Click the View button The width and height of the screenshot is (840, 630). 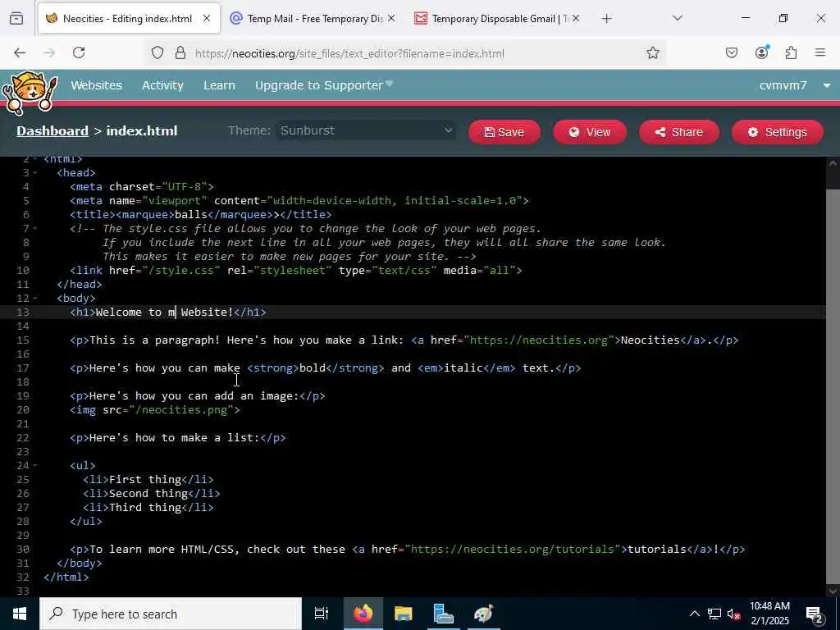click(589, 132)
